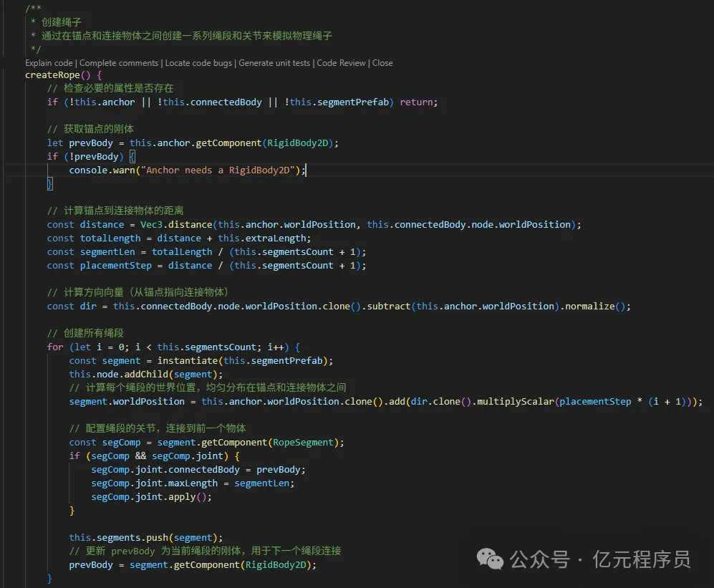
Task: Click the subtract method call
Action: (388, 307)
